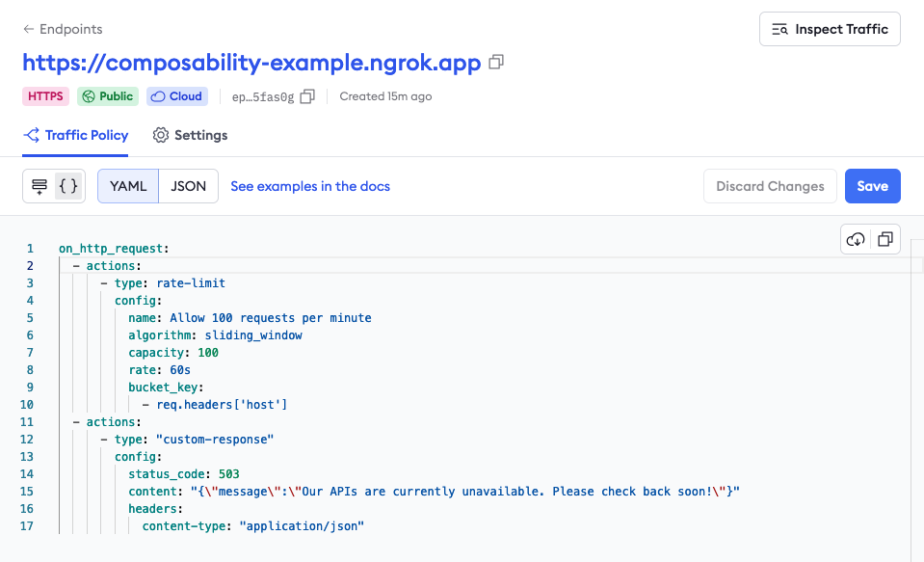Click the download icon in the editor
Screen dimensions: 924x562
point(856,239)
